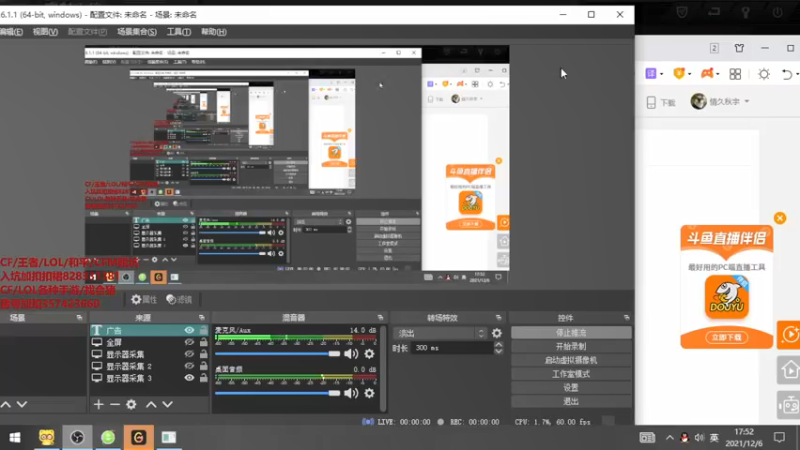The width and height of the screenshot is (800, 450).
Task: Hide the 显示器采集 3 source
Action: pos(189,378)
